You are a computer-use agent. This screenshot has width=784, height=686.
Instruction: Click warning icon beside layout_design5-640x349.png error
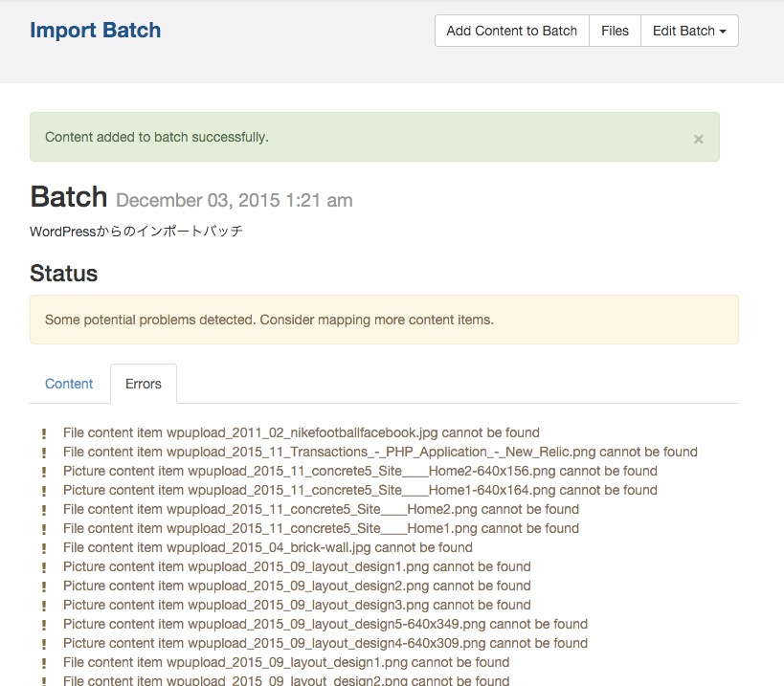point(44,625)
